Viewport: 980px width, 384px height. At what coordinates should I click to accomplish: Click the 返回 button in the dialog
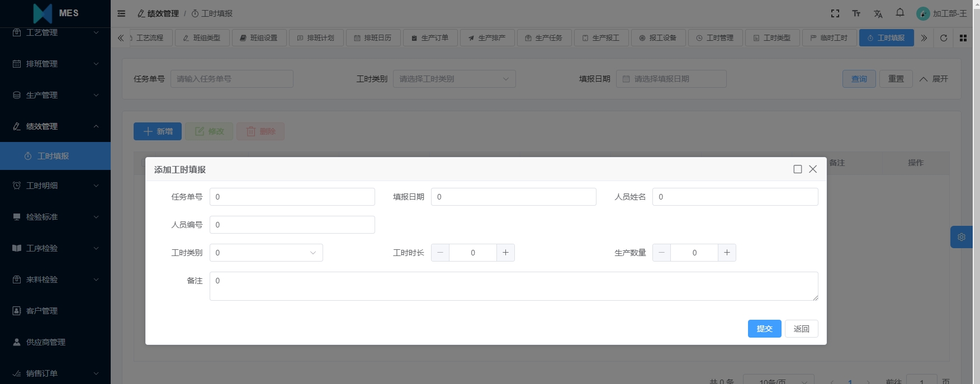coord(801,329)
